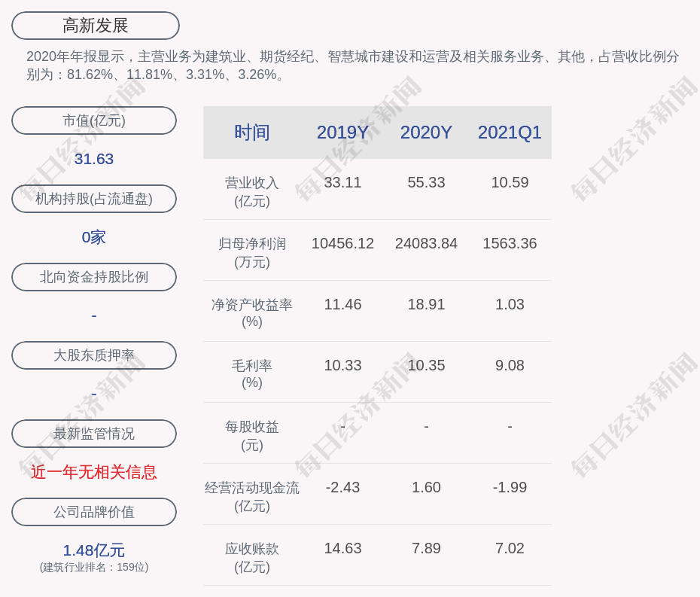Click the 最新监管情况 label pill

point(94,434)
